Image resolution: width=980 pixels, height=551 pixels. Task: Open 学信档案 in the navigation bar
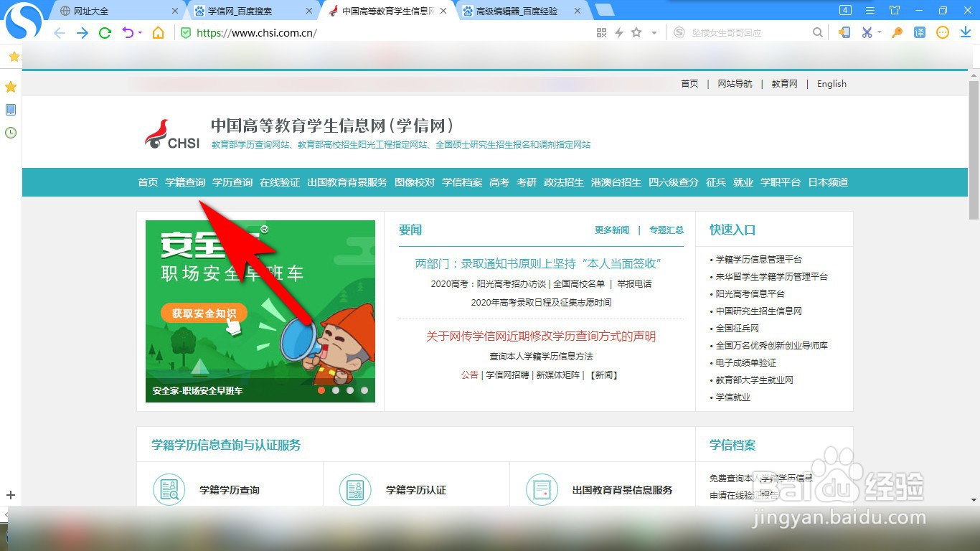click(x=462, y=182)
